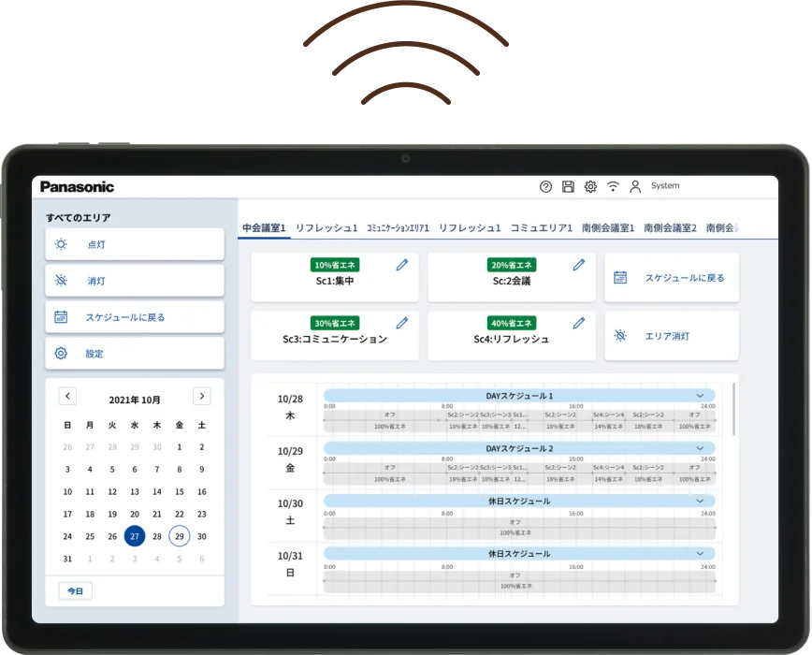
Task: Expand the 10/31 休日スケジュール chevron
Action: [700, 554]
